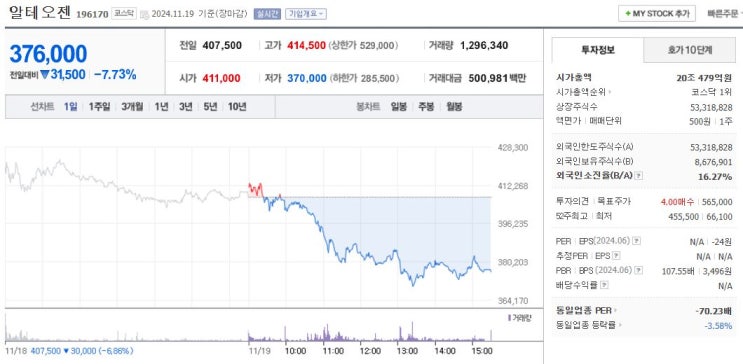743x364 pixels.
Task: Click the 거래량 legend marker on chart
Action: click(510, 318)
